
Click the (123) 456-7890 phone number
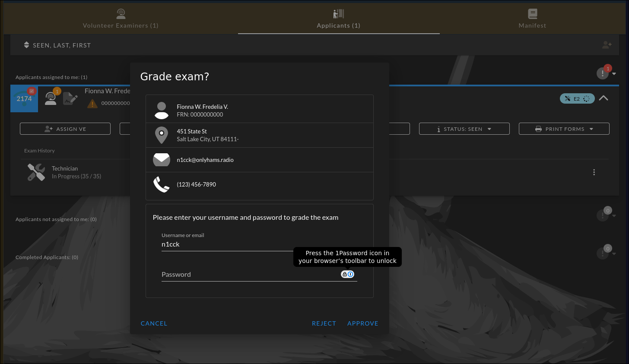pos(197,184)
